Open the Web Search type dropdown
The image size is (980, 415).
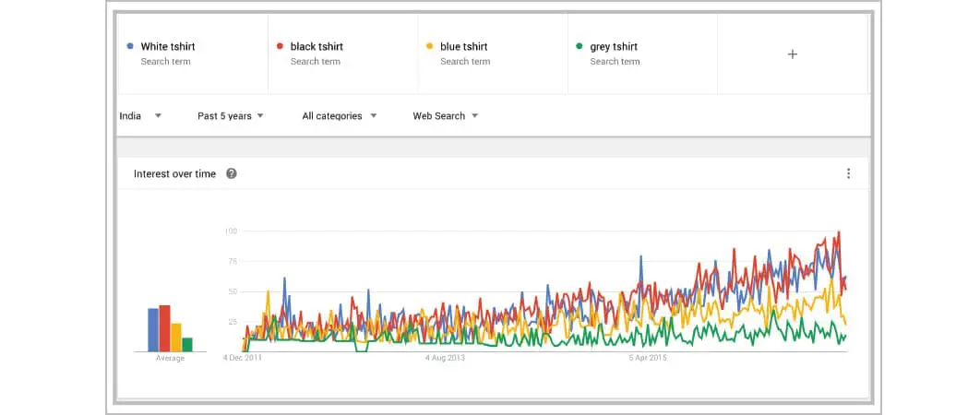[446, 116]
